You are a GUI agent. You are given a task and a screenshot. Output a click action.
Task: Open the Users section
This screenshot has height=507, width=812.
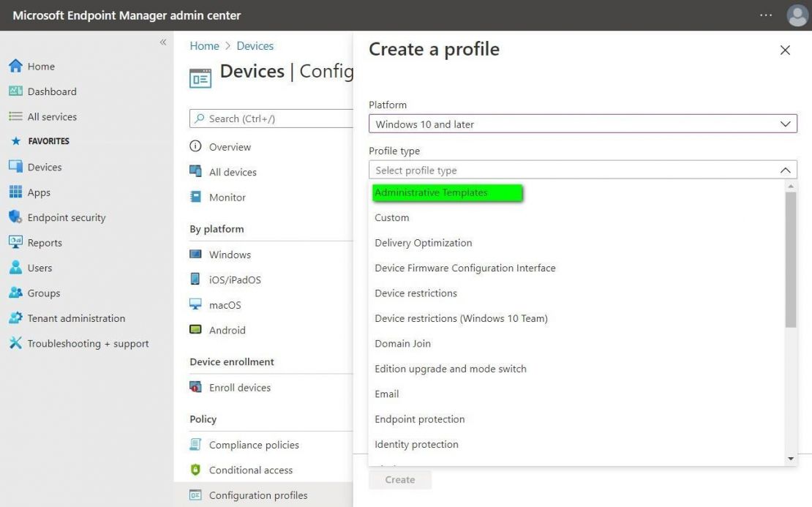coord(41,268)
